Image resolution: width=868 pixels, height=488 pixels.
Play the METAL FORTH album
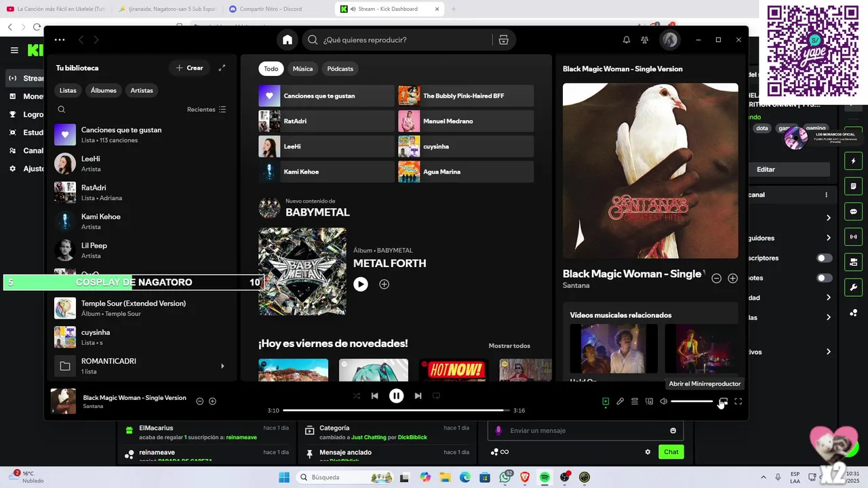tap(361, 285)
